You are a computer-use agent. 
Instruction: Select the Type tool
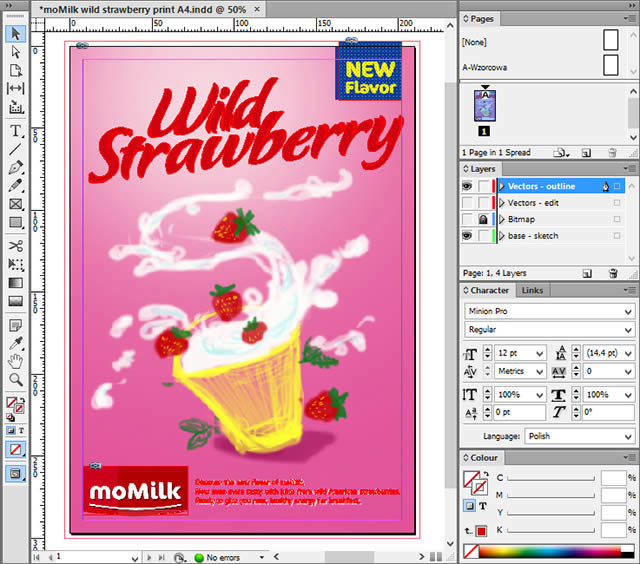coord(16,131)
